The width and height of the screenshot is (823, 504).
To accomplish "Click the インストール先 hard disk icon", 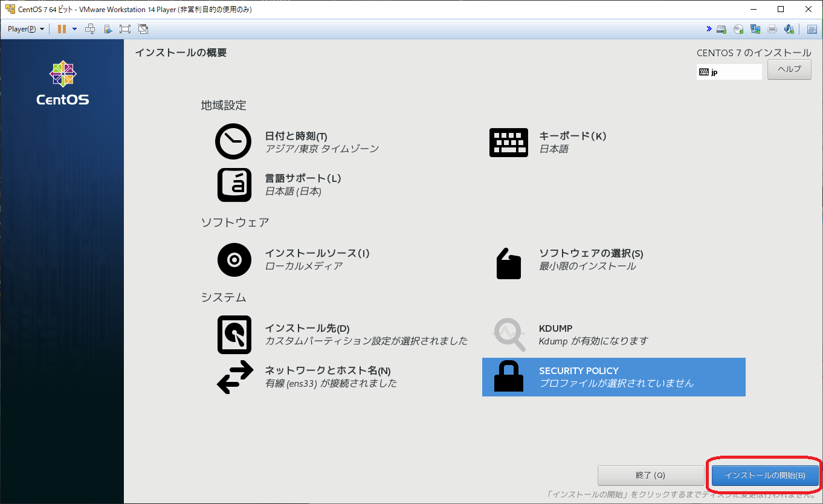I will pyautogui.click(x=234, y=334).
